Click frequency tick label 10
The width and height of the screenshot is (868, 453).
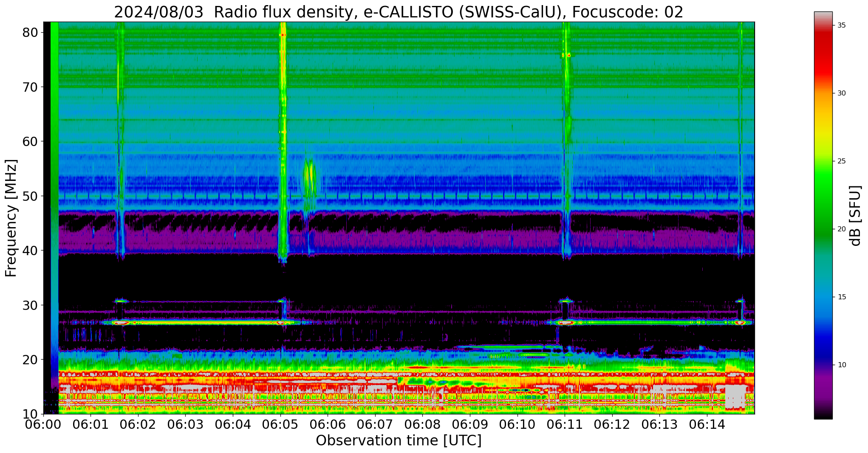click(31, 414)
